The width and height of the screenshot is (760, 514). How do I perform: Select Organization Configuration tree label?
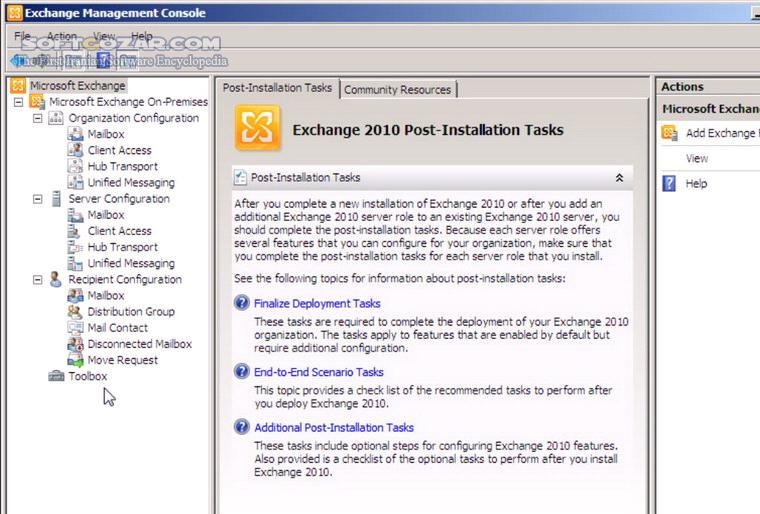point(133,118)
